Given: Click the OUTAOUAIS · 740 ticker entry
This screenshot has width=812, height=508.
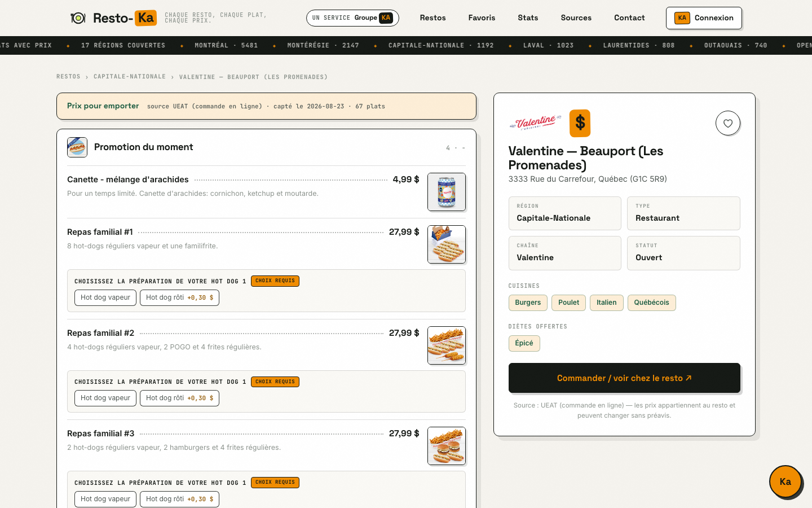Looking at the screenshot, I should pyautogui.click(x=736, y=45).
